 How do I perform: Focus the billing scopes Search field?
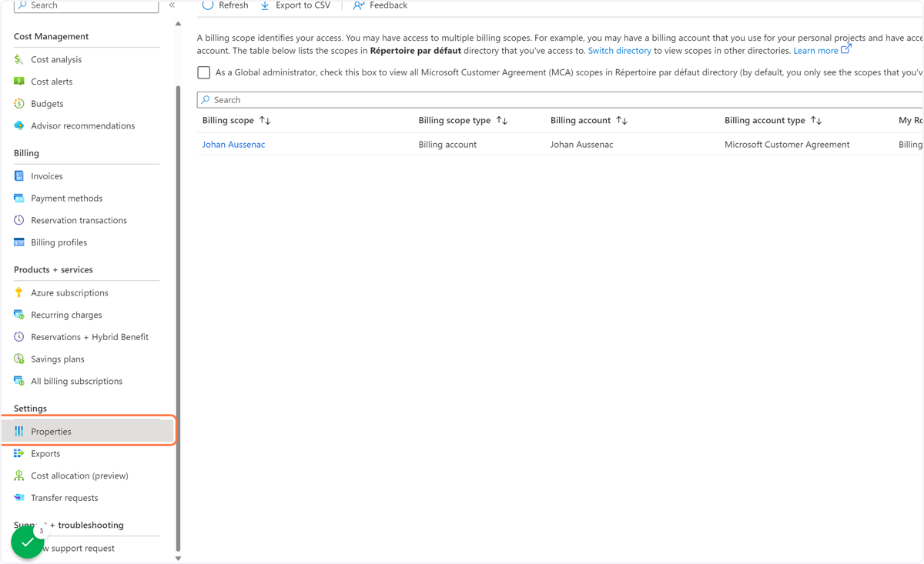point(560,100)
